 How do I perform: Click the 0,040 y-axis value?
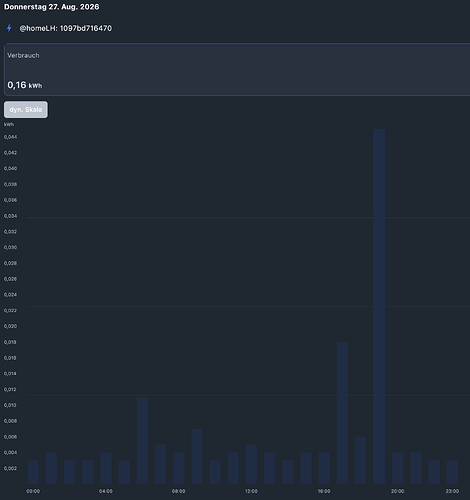(10, 169)
